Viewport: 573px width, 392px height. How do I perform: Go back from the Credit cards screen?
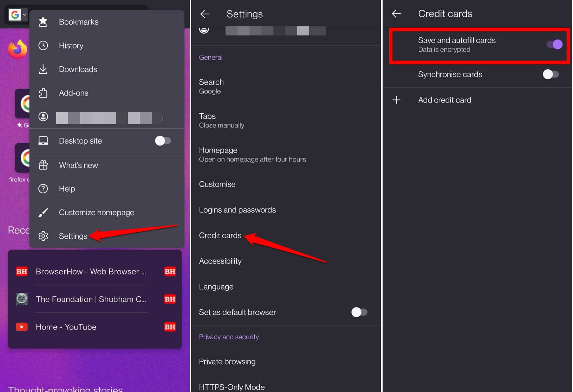(x=396, y=14)
